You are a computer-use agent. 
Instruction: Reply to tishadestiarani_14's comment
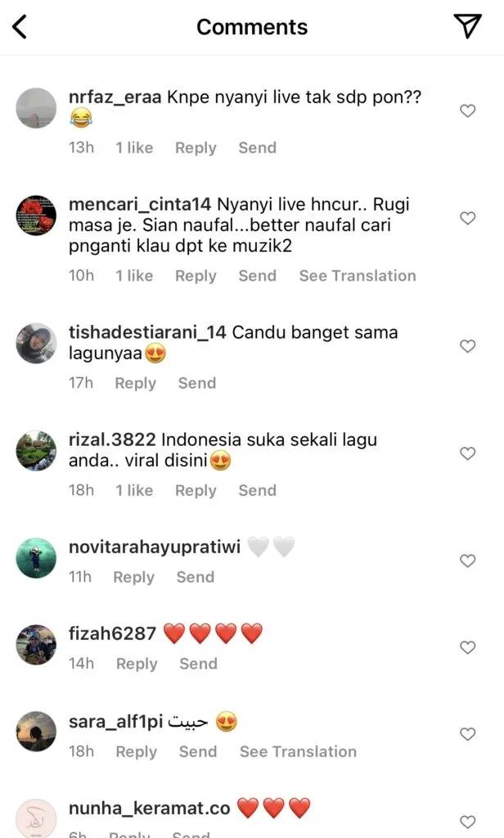(x=135, y=383)
